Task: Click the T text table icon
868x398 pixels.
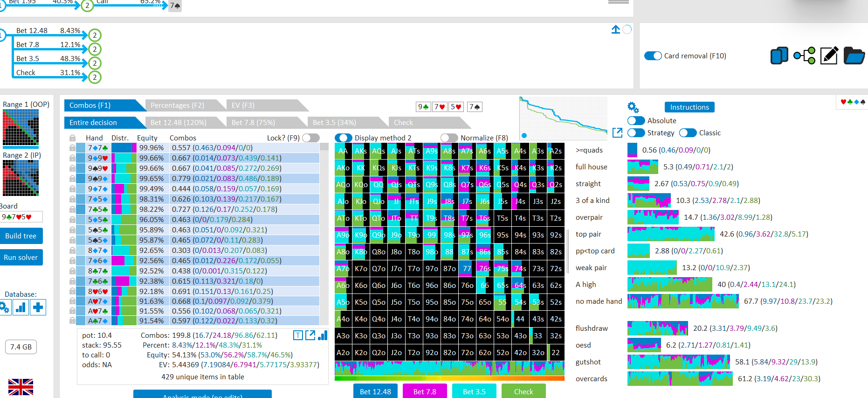Action: coord(298,335)
